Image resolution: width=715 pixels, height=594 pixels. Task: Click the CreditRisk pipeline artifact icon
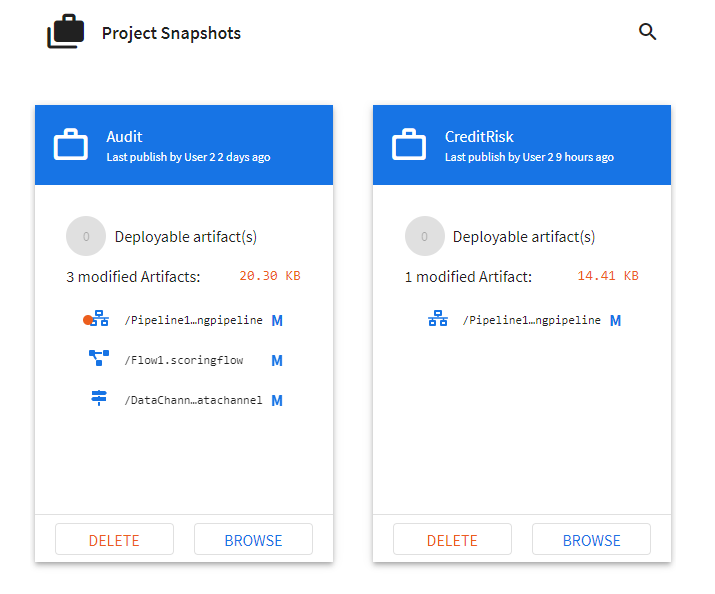[438, 318]
